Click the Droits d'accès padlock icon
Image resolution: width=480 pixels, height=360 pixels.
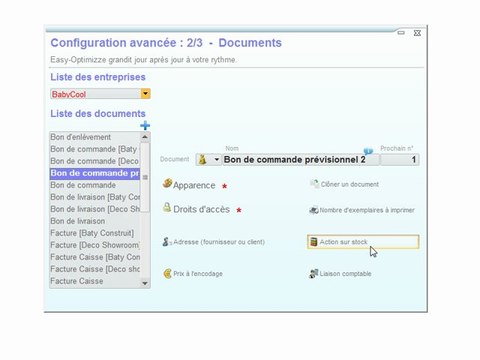click(x=167, y=208)
